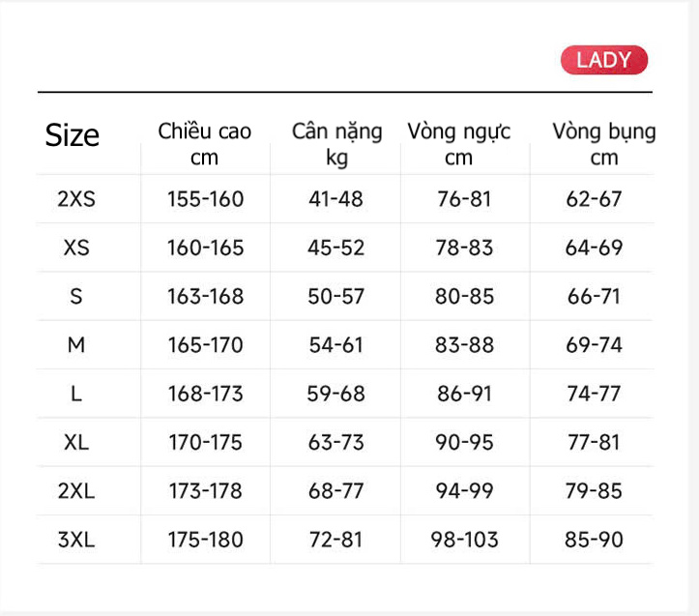
Task: Select the 2XS size label
Action: (76, 199)
